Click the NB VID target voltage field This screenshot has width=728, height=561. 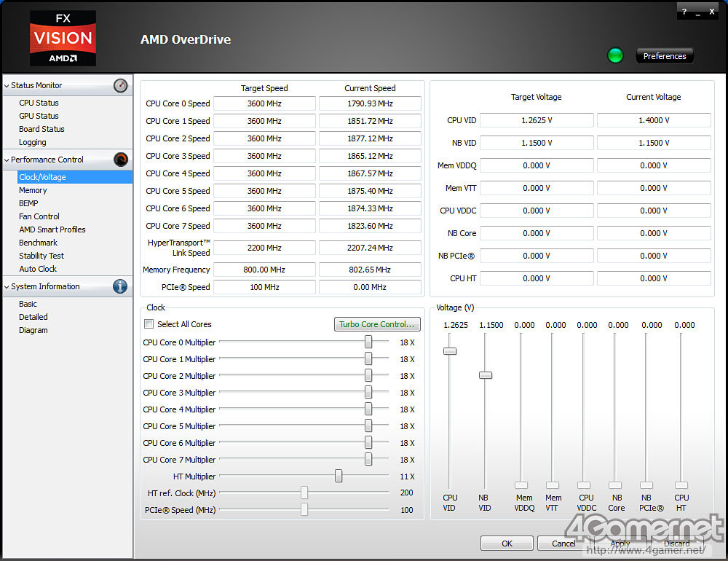(537, 143)
